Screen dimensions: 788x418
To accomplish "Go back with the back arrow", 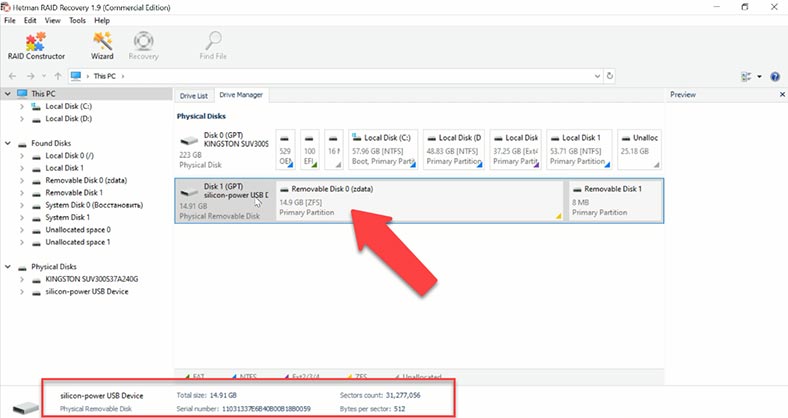I will [x=13, y=76].
